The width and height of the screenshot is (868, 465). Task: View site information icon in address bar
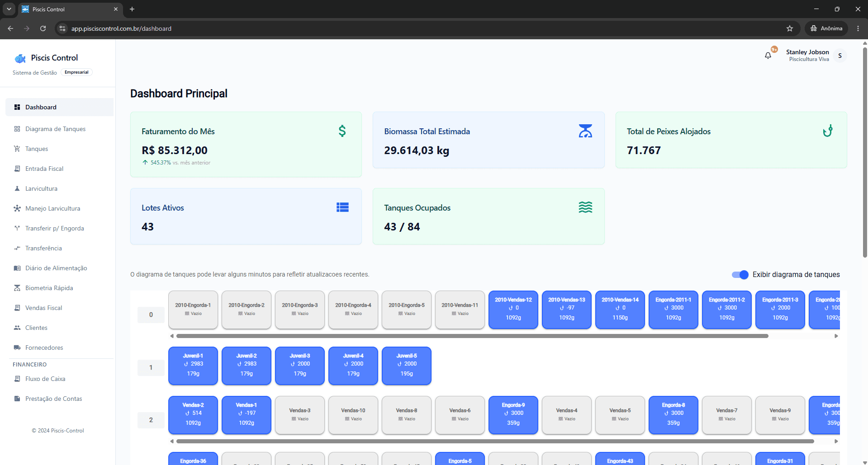pos(63,28)
